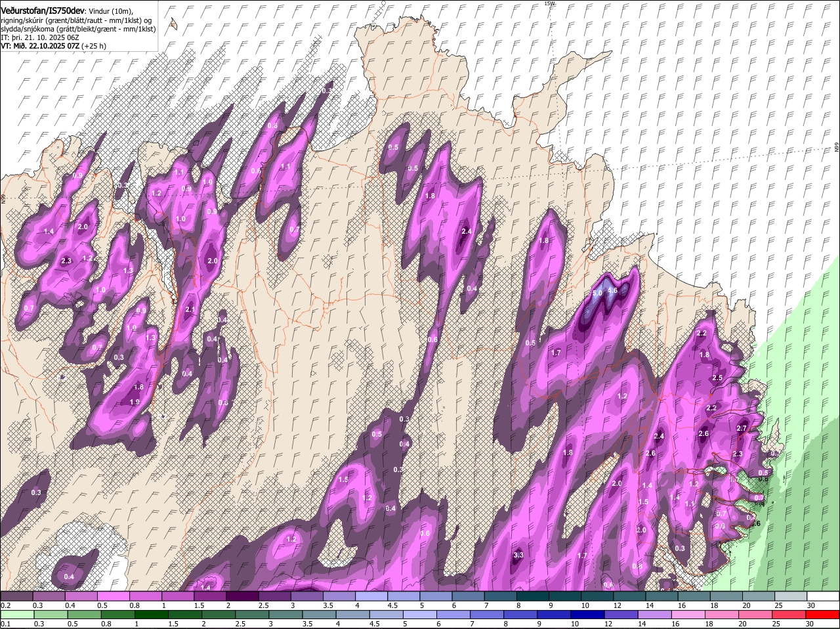Image resolution: width=840 pixels, height=629 pixels.
Task: Click darkest purple top swatch between 2 and 2.5
Action: point(242,596)
